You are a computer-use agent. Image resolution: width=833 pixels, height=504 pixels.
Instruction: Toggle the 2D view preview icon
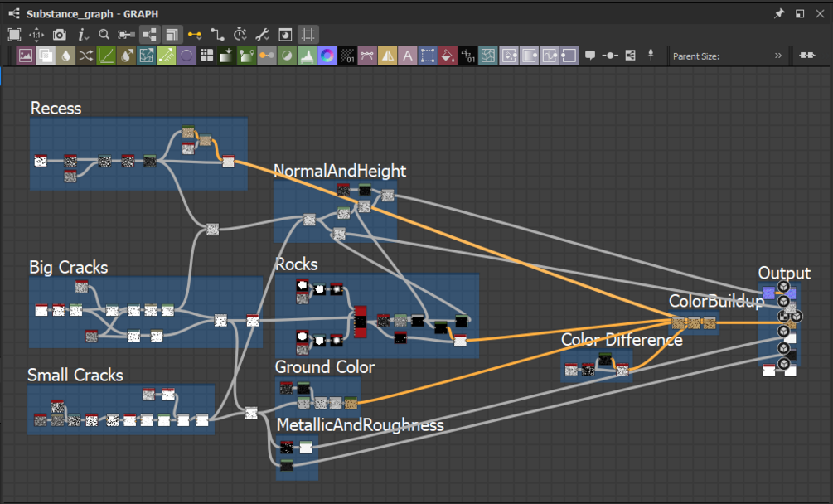point(285,35)
